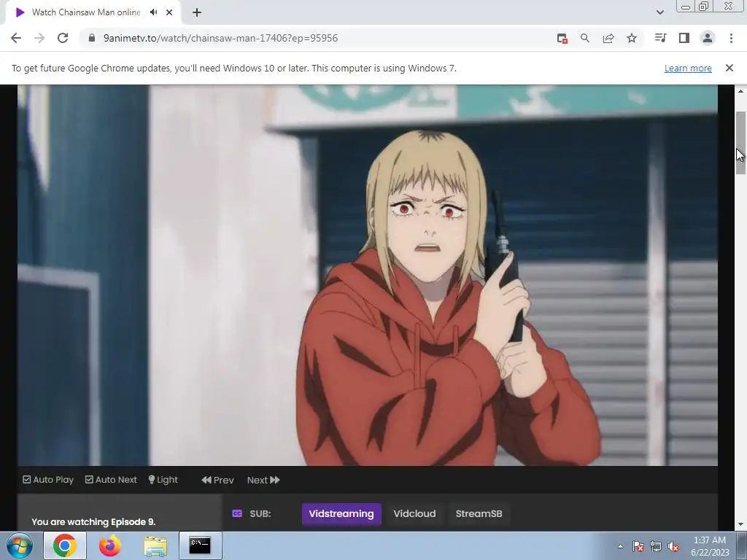
Task: Launch Firefox from the taskbar
Action: pos(109,545)
